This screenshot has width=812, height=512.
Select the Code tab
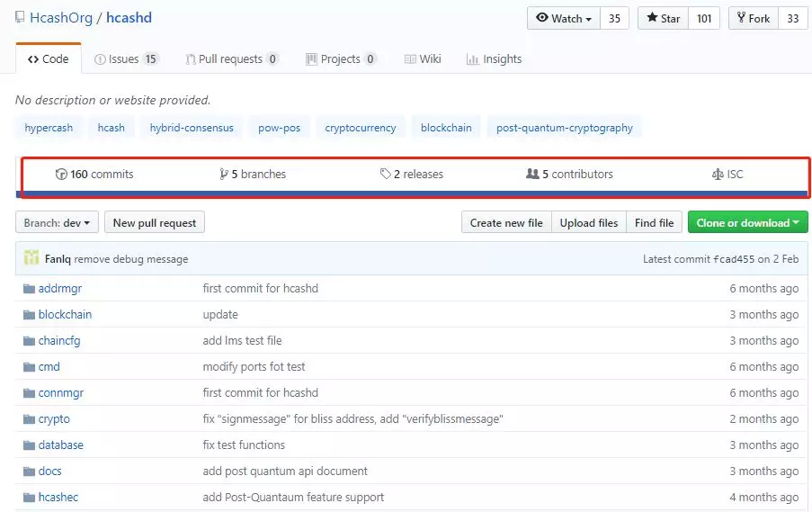49,59
